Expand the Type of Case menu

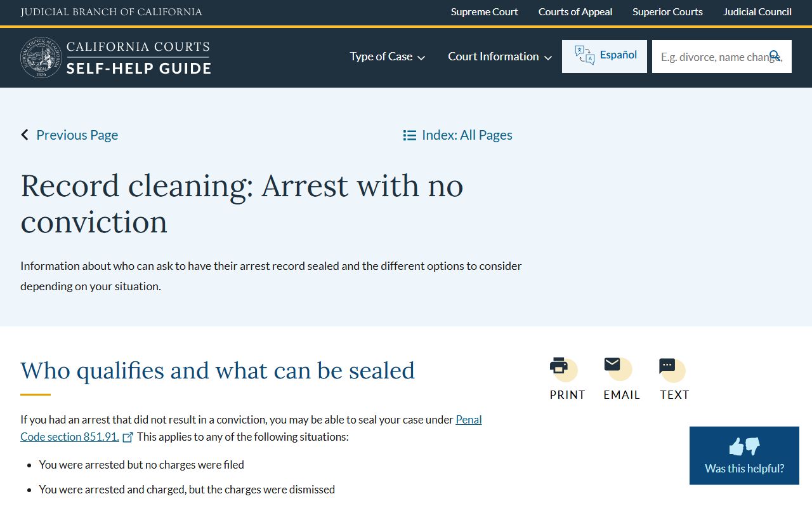388,57
